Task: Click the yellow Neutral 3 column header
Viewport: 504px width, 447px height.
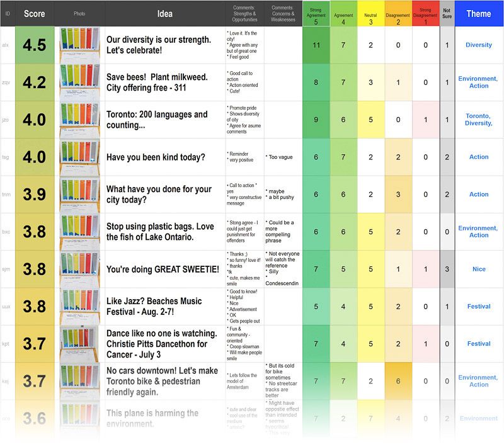Action: [370, 13]
